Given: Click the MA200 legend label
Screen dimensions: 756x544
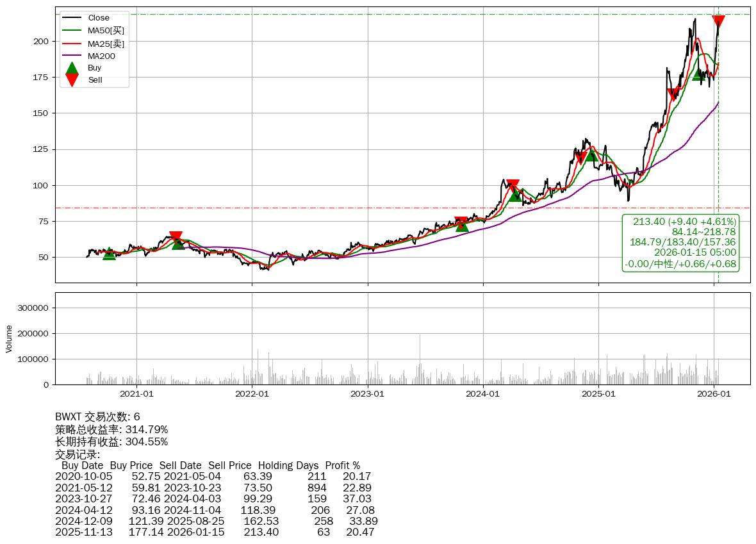Looking at the screenshot, I should click(101, 56).
